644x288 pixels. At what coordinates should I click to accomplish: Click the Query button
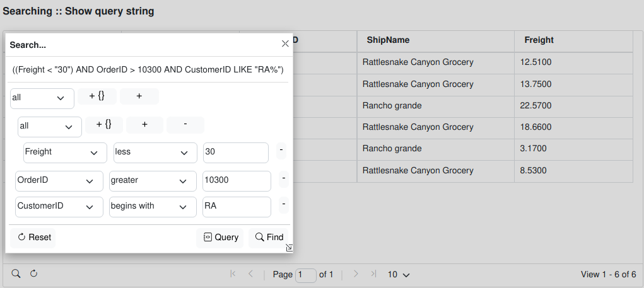220,238
